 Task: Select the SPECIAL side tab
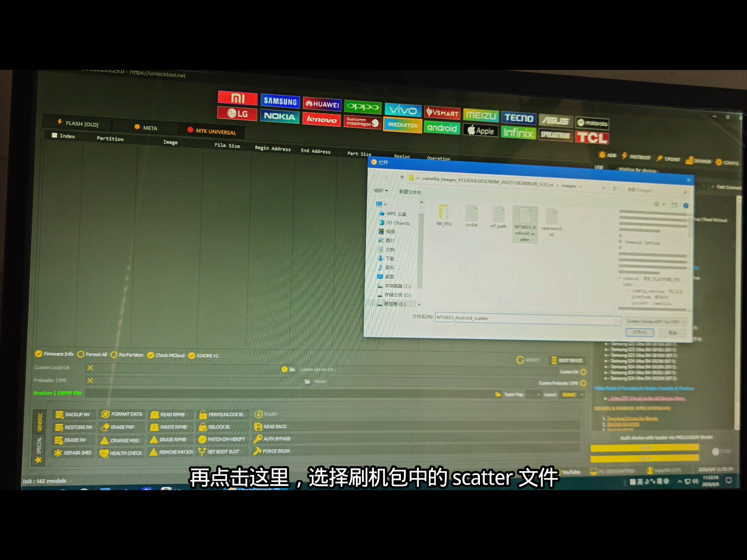pos(39,449)
